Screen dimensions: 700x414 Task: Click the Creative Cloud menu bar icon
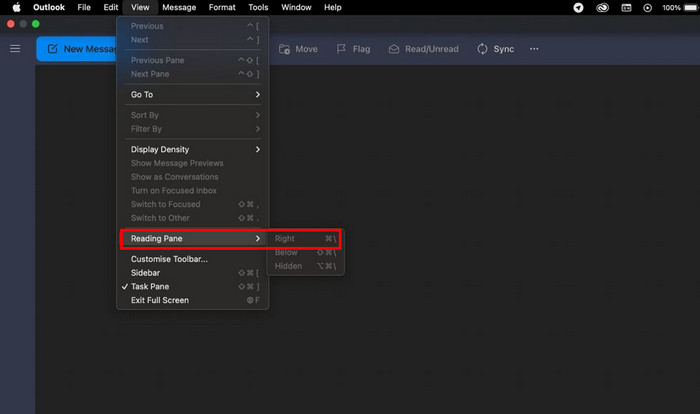tap(599, 7)
